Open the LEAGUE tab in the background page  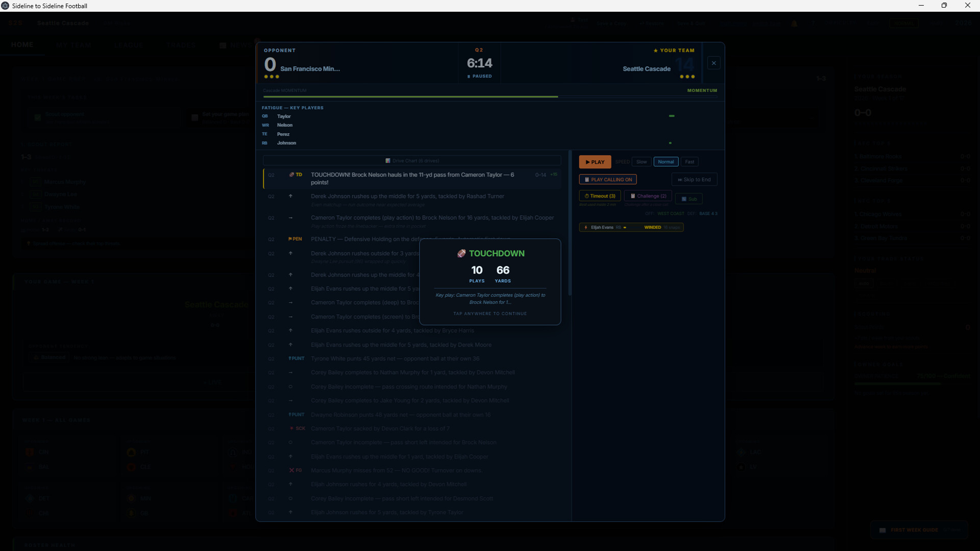coord(129,45)
